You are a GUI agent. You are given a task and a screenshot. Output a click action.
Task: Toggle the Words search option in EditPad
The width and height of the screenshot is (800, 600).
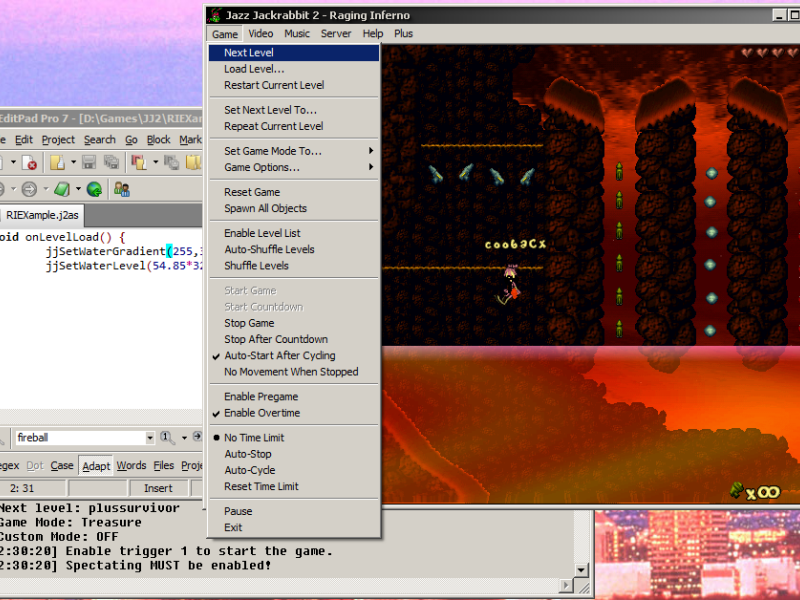pos(131,466)
